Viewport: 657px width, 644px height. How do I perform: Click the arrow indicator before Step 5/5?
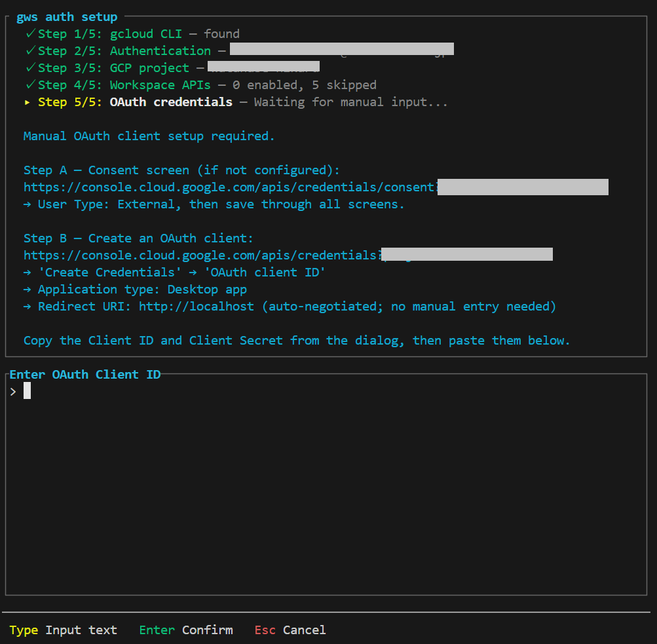tap(28, 102)
